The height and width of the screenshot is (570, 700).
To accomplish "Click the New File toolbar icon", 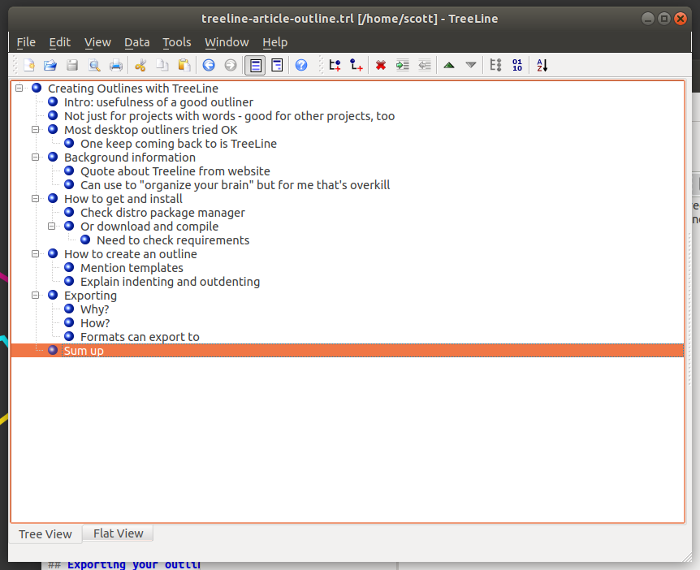I will 29,65.
